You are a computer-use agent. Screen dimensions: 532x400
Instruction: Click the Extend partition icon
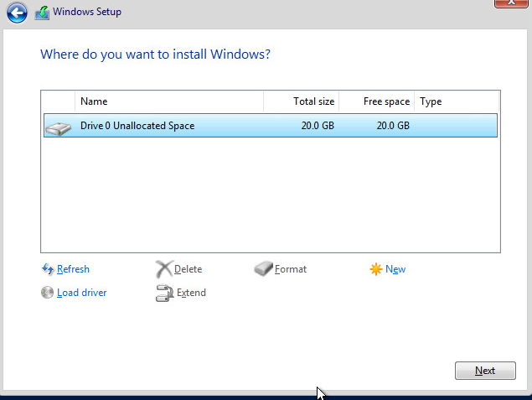pos(163,293)
